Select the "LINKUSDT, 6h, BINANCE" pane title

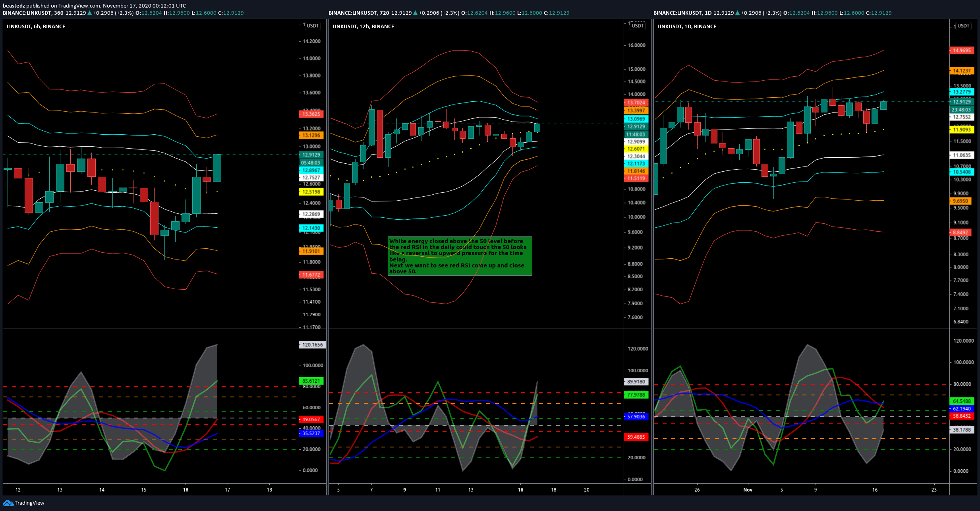36,26
